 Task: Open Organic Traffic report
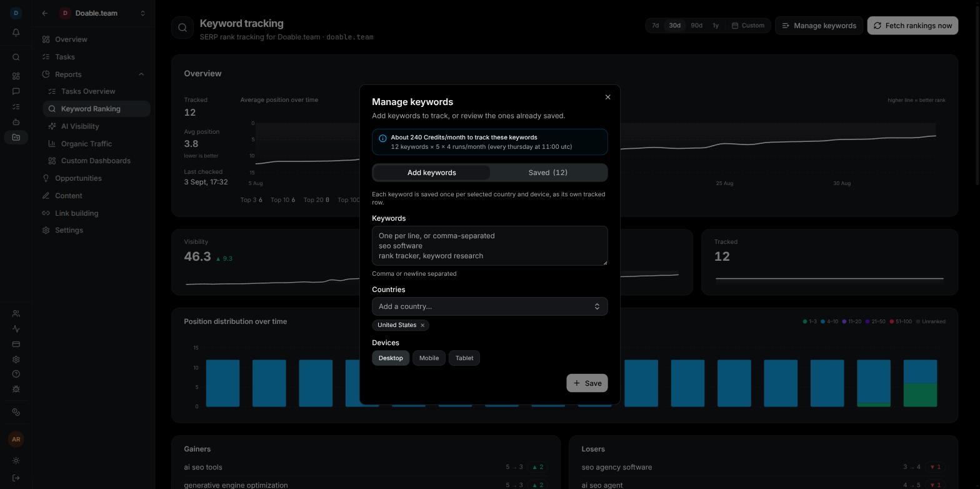click(97, 144)
